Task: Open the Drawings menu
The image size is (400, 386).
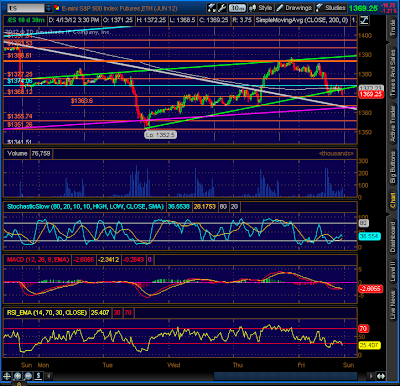Action: (x=294, y=8)
